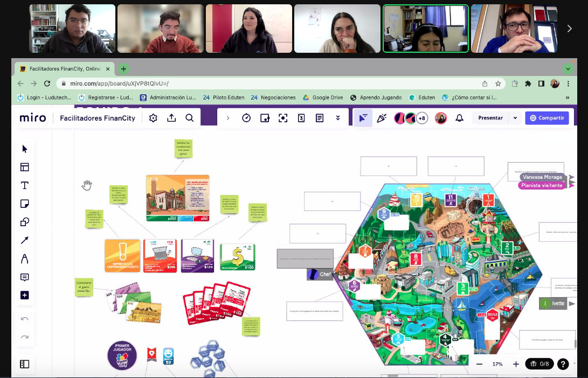Screen dimensions: 588x378
Task: Select the active speaker's green-bordered video
Action: click(x=426, y=29)
